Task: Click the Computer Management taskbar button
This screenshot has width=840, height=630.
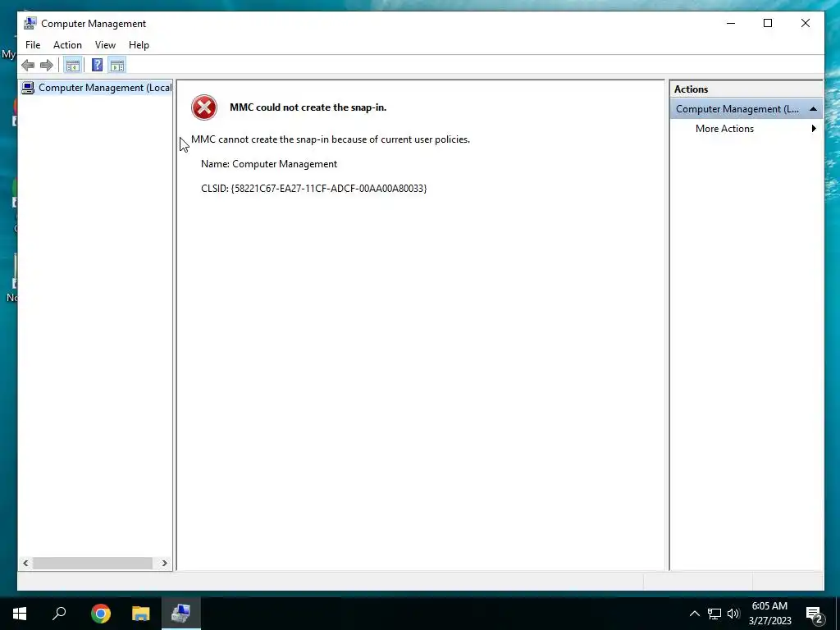Action: pos(181,614)
